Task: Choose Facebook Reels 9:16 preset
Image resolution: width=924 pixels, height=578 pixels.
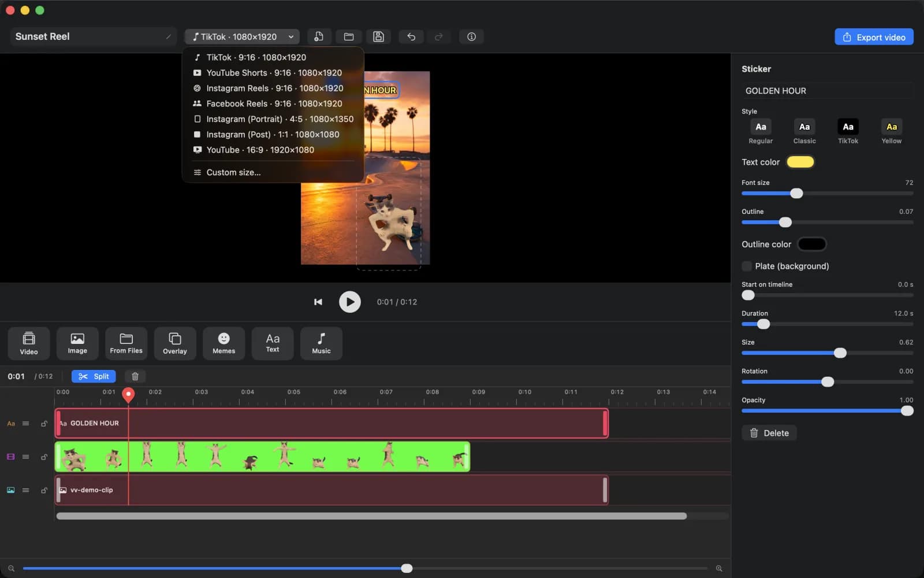Action: 273,103
